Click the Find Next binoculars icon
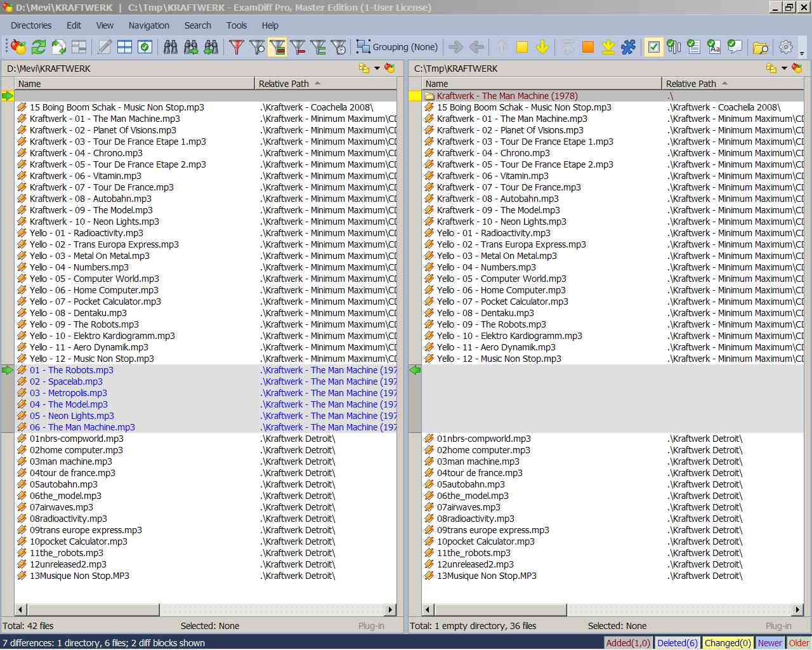 [191, 47]
